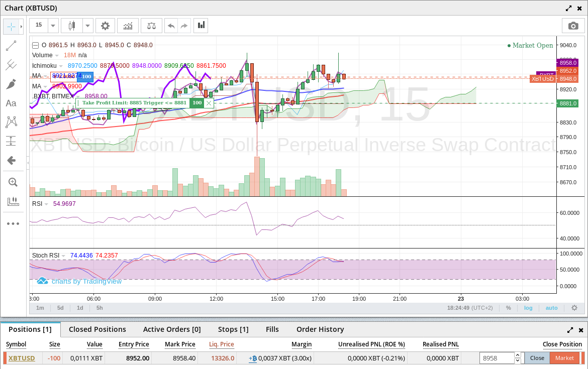Click the margin add/remove Bitcoin icon
Viewport: 588px width, 369px height.
pos(253,358)
